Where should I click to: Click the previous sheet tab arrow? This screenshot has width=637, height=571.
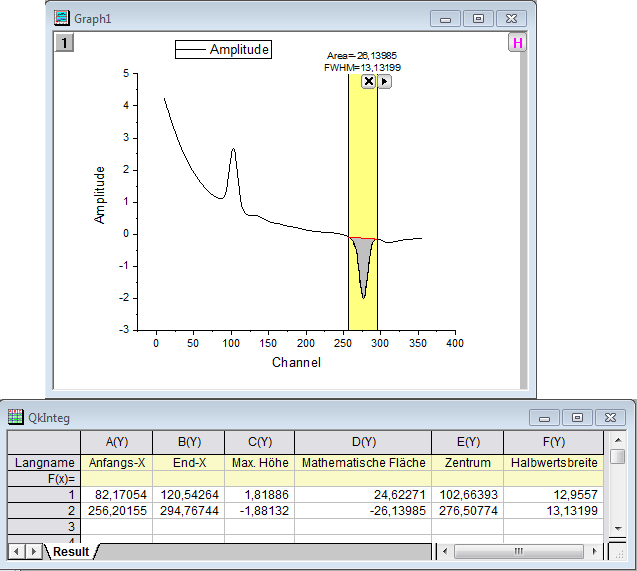point(17,552)
